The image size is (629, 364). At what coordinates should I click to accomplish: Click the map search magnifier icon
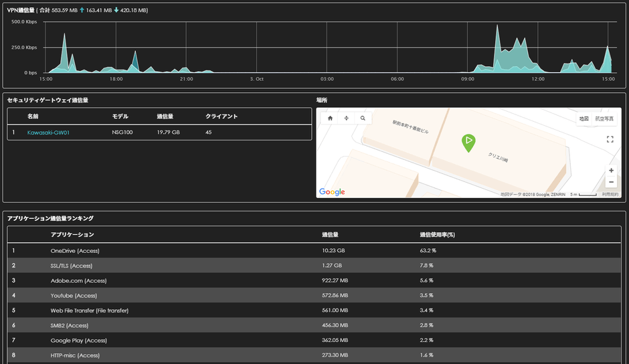tap(363, 118)
